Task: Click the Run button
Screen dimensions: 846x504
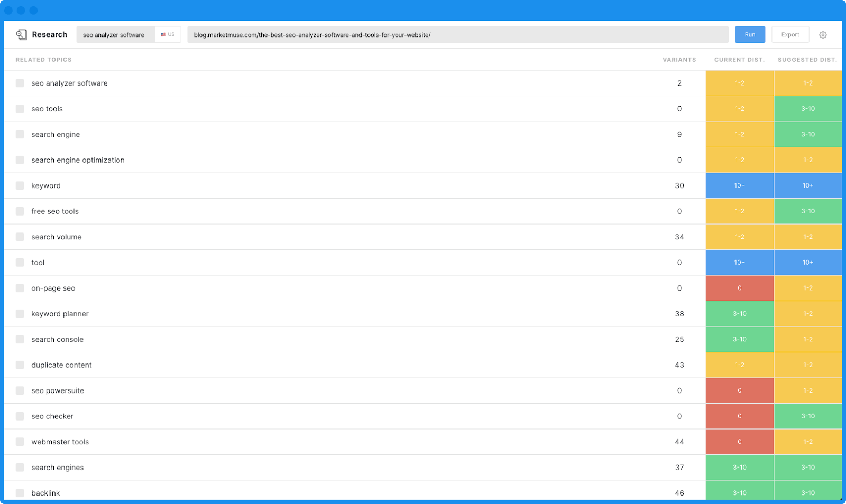Action: [750, 35]
